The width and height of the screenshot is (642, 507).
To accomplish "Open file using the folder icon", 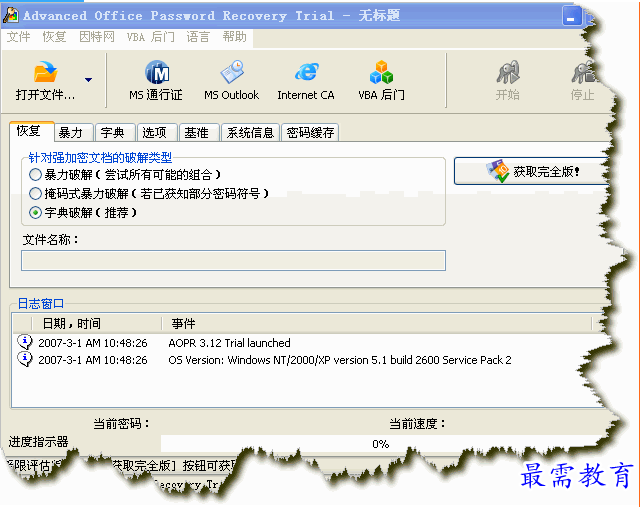I will 45,72.
